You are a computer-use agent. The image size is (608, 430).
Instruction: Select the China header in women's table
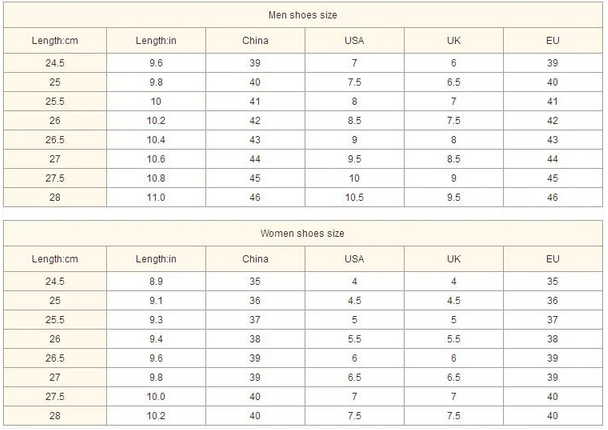255,260
